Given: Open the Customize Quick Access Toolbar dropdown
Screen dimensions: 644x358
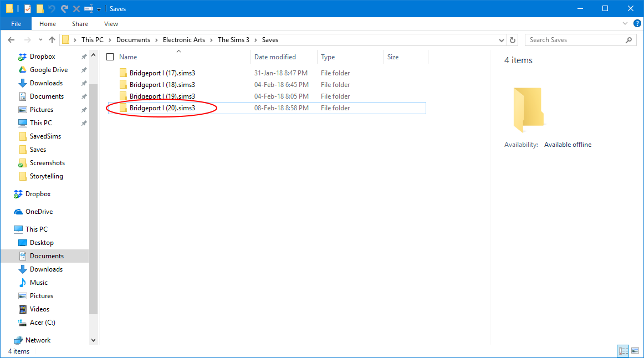Looking at the screenshot, I should [x=99, y=9].
